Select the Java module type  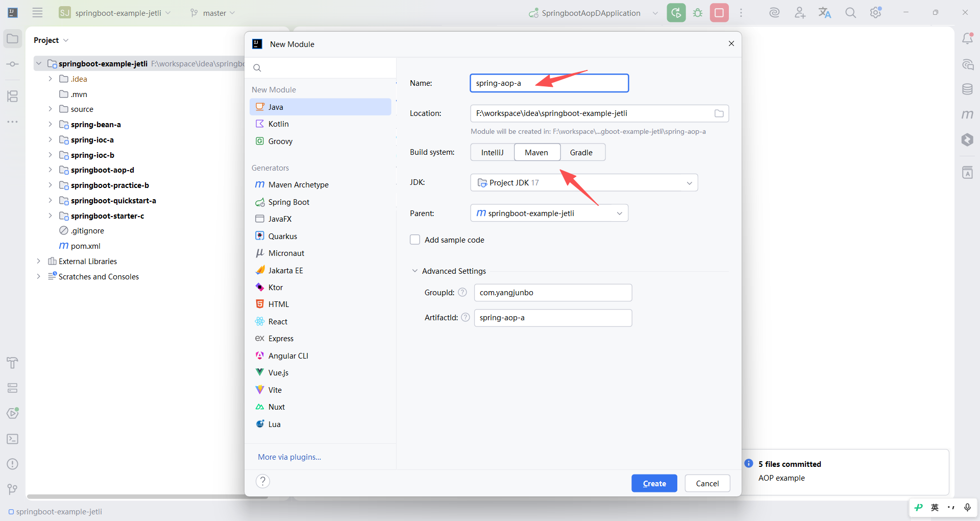321,107
